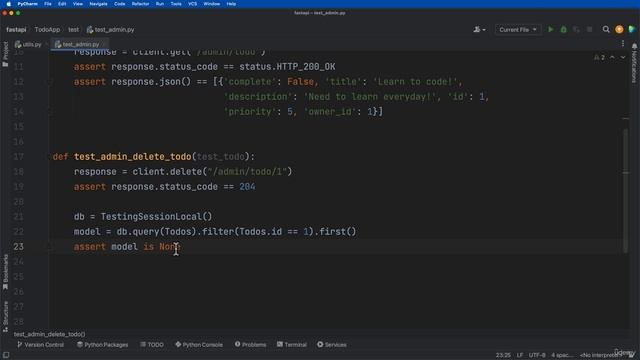
Task: Open the Run menu
Action: click(x=160, y=4)
